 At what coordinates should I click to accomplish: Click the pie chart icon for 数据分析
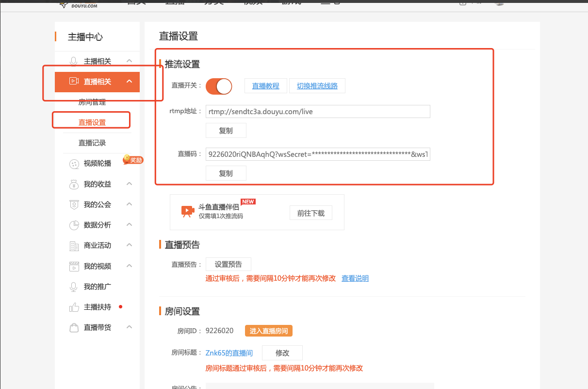(74, 225)
